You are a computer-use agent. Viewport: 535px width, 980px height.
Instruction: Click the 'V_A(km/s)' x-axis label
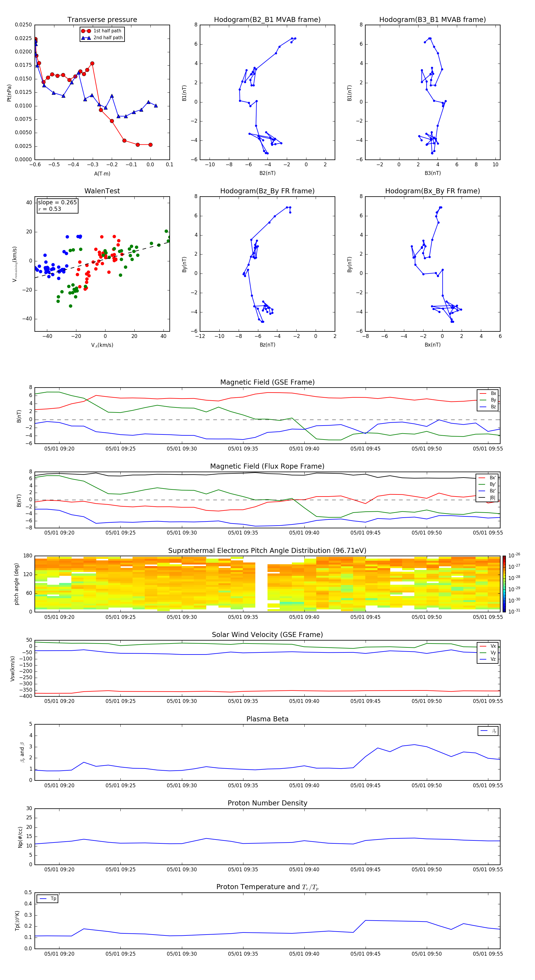pos(102,345)
